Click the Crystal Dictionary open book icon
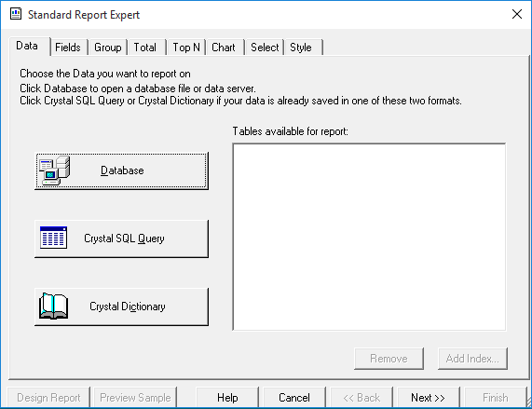 53,307
